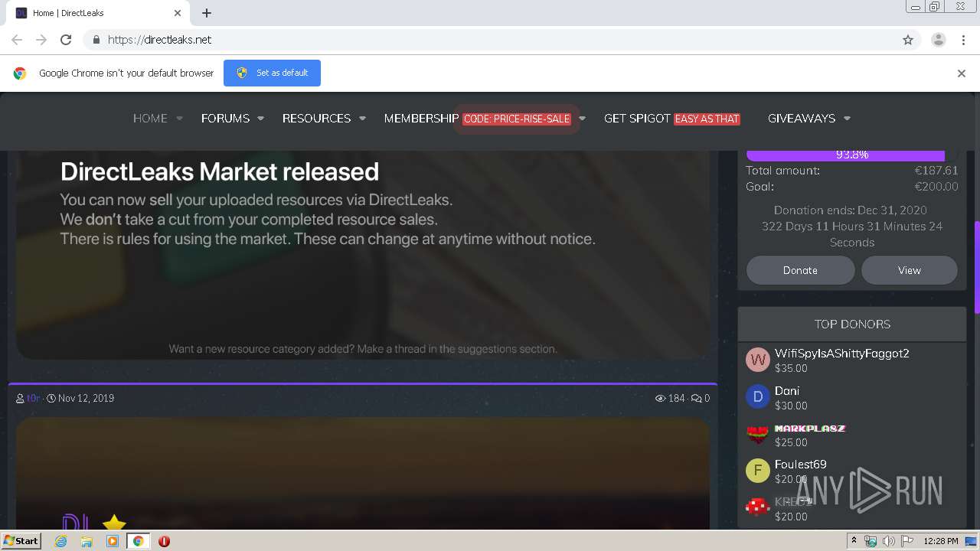Dismiss the default browser notification bar

[x=962, y=73]
